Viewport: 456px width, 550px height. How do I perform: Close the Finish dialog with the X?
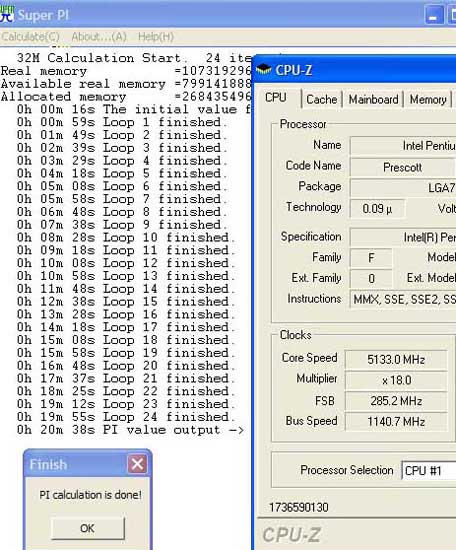[137, 464]
